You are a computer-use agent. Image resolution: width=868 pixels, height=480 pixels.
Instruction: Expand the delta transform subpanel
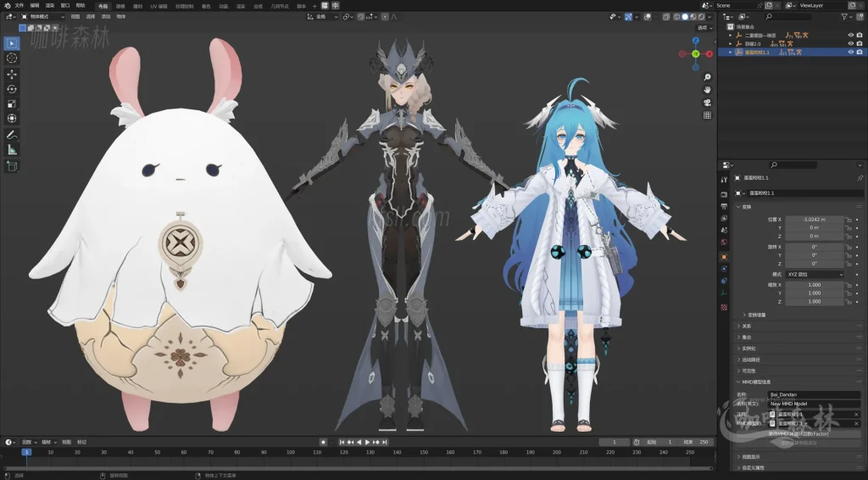[744, 315]
